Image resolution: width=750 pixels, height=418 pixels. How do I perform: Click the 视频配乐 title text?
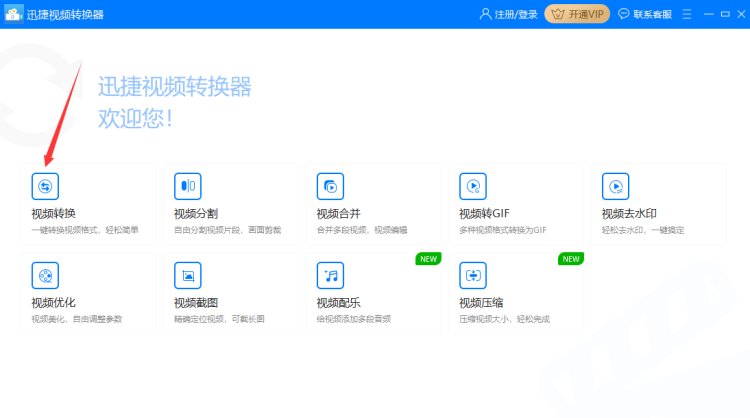[x=339, y=302]
